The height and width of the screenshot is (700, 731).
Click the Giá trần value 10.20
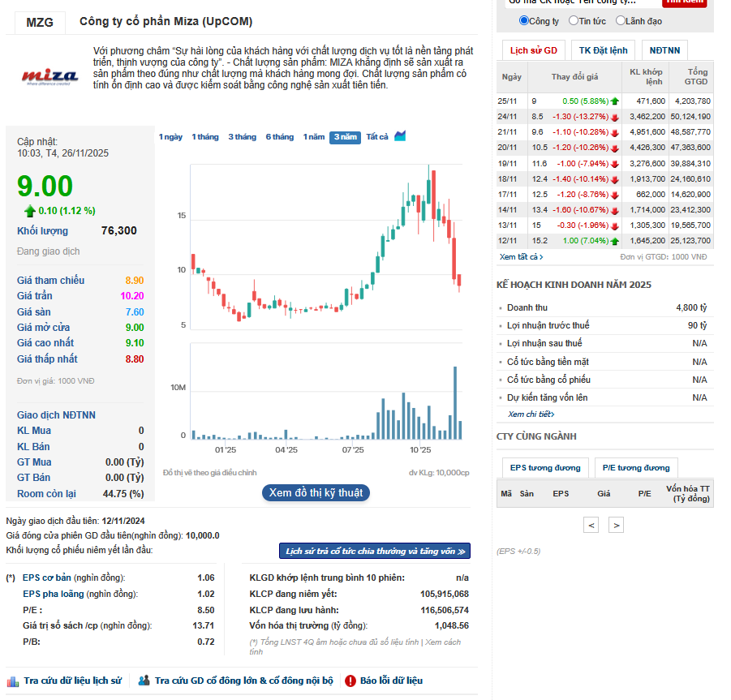[x=132, y=296]
